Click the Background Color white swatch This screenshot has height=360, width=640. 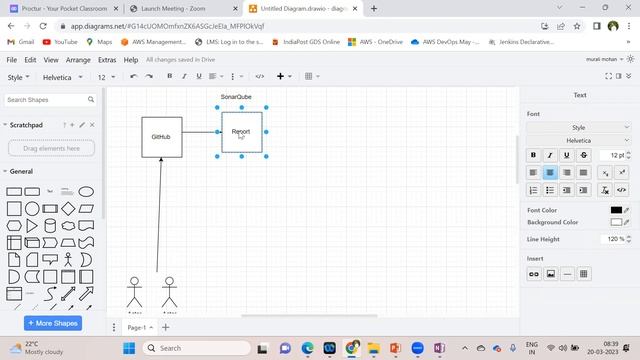pyautogui.click(x=616, y=222)
